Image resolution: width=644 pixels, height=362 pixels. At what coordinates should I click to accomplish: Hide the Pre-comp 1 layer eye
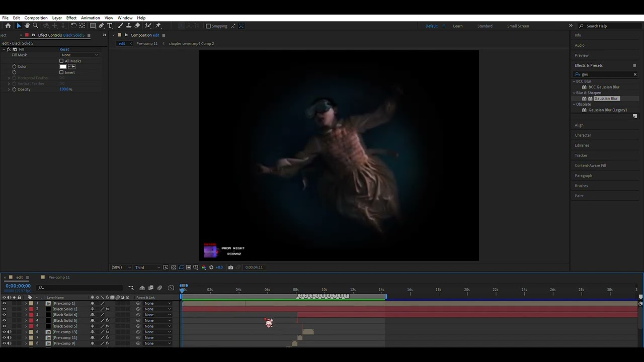pos(4,304)
